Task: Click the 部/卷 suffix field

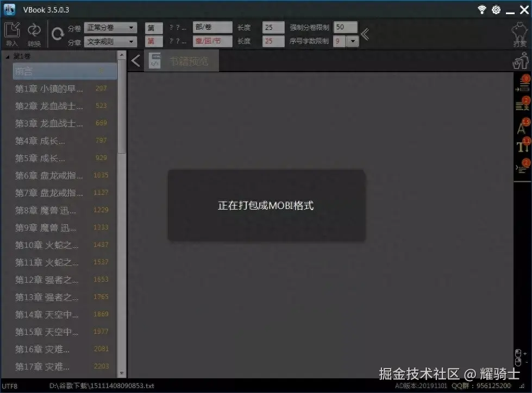Action: 212,27
